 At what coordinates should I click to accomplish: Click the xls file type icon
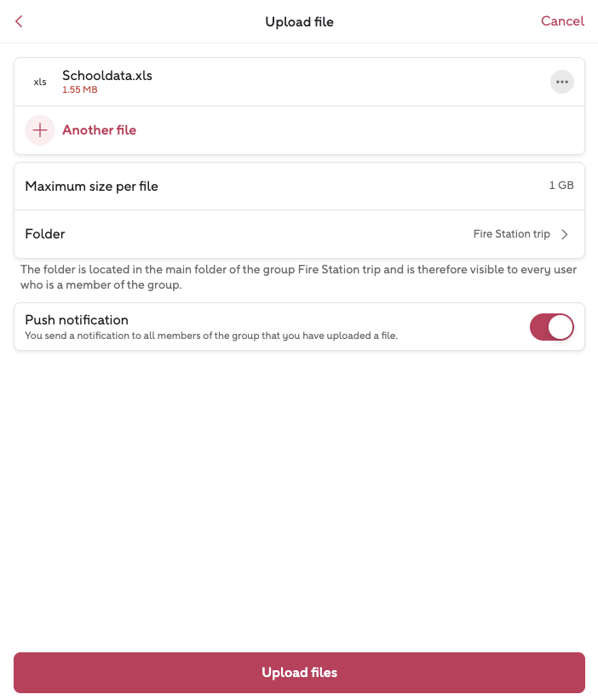(x=40, y=83)
